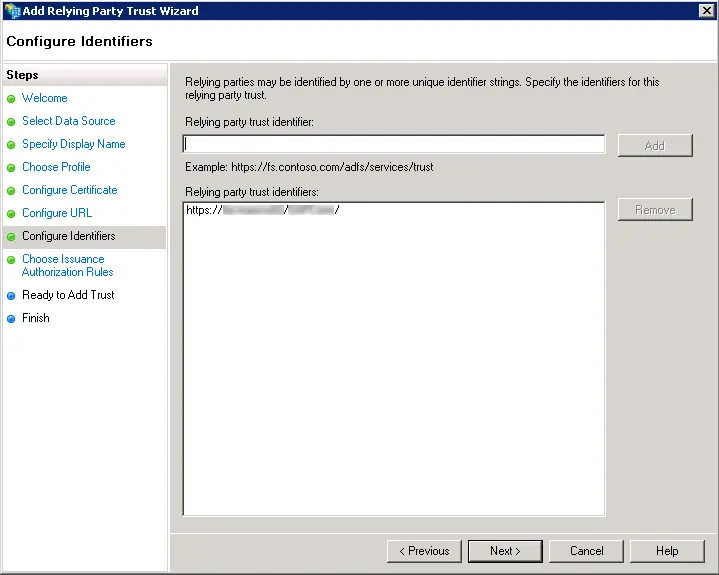Click the Remove button
This screenshot has height=575, width=719.
655,210
